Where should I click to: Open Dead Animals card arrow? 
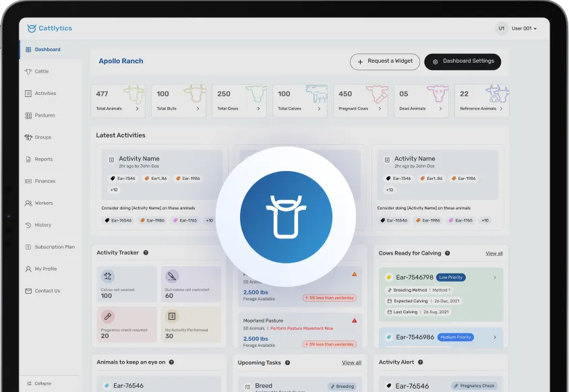440,108
